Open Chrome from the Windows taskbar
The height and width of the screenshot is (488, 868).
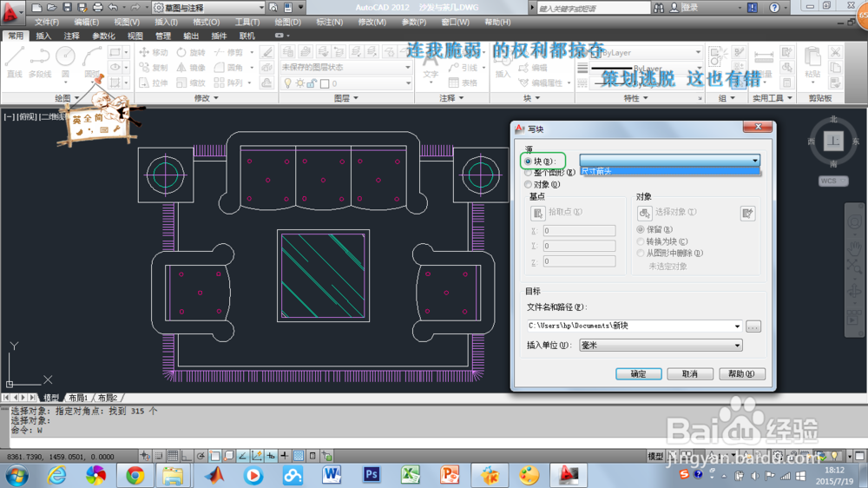135,475
